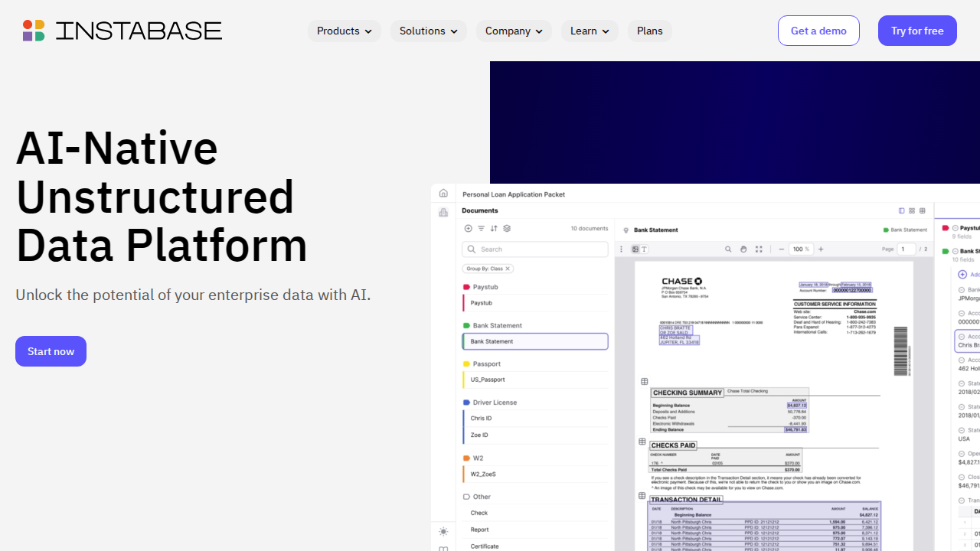Viewport: 980px width, 551px height.
Task: Click the green Bank Statement label at viewer right
Action: (x=905, y=230)
